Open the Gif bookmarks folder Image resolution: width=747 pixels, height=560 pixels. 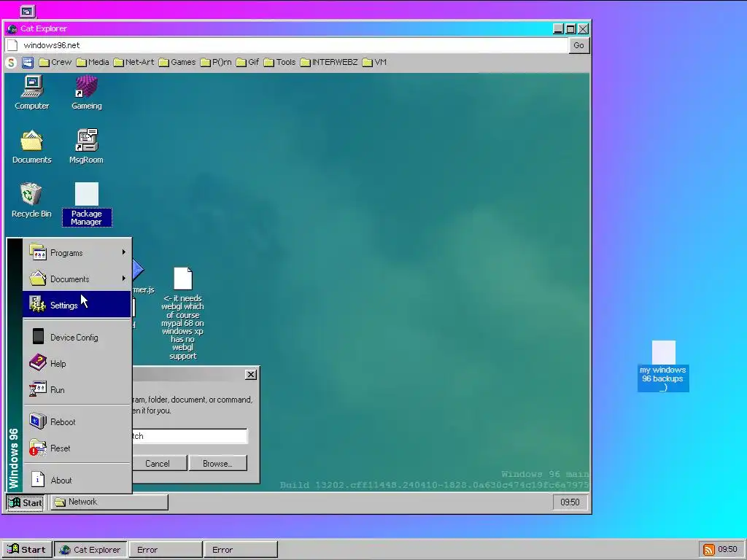tap(247, 63)
